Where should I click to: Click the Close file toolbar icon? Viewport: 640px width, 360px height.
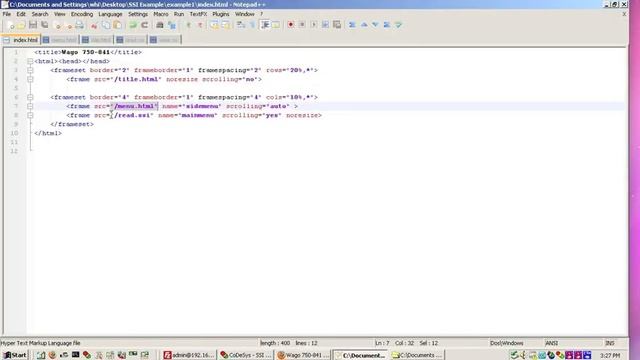tap(57, 25)
